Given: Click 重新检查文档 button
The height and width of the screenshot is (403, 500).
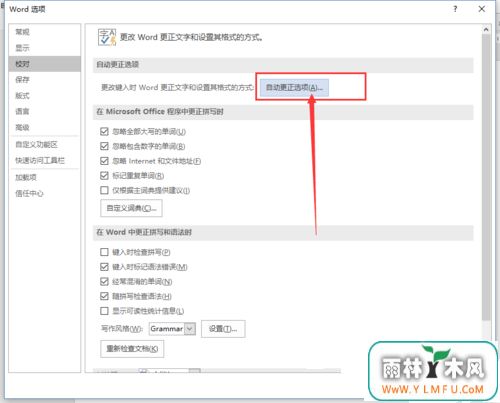Looking at the screenshot, I should [x=132, y=349].
